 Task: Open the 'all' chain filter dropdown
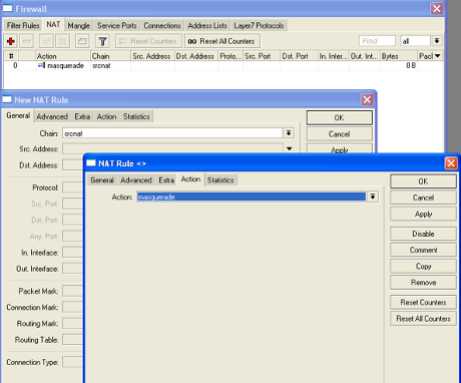[436, 41]
